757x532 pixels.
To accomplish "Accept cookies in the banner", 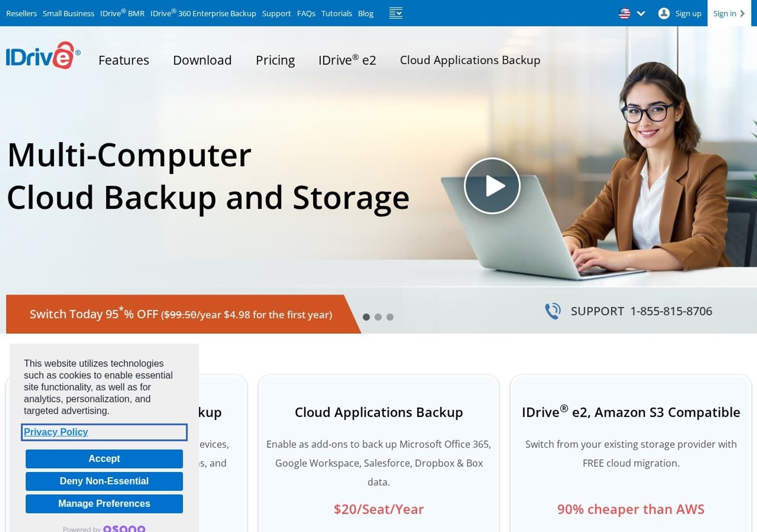I will pyautogui.click(x=104, y=459).
